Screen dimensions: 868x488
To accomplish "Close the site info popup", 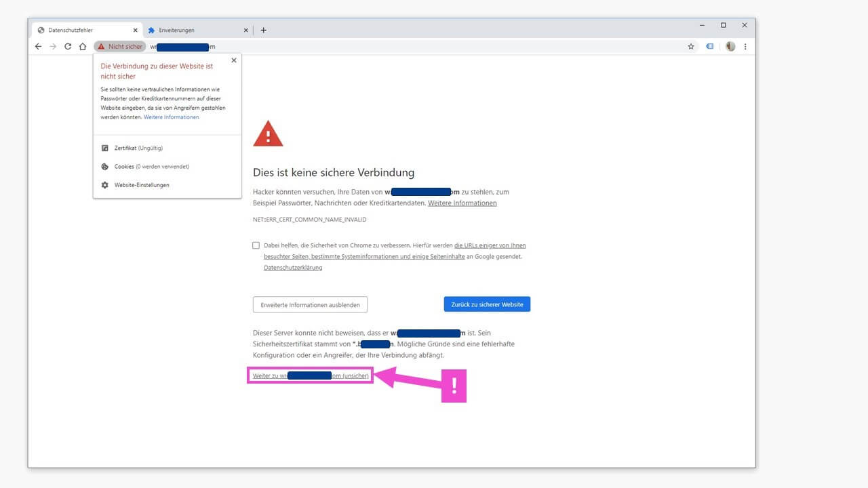I will (x=234, y=60).
